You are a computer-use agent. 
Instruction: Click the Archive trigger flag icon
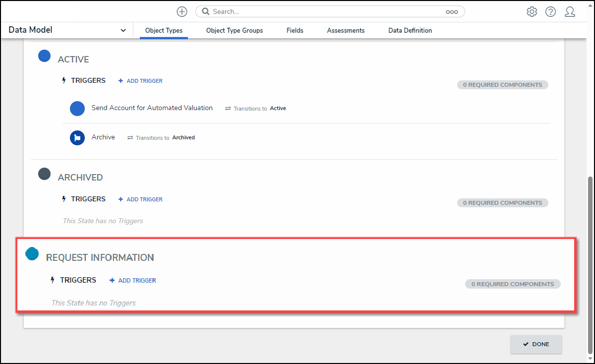coord(77,138)
